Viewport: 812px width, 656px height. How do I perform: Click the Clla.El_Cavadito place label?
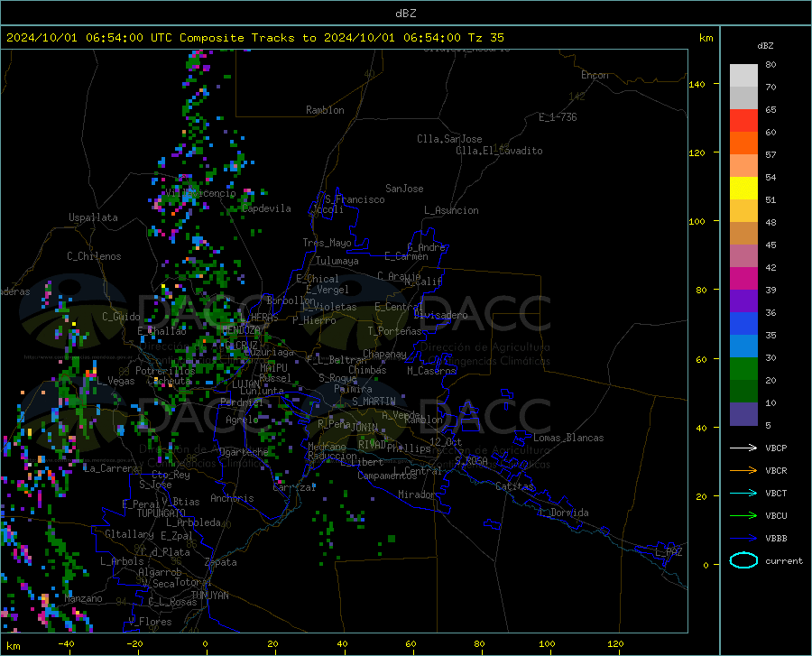(499, 151)
